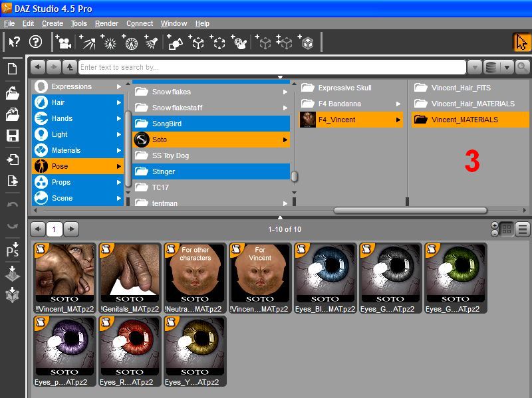The width and height of the screenshot is (532, 398).
Task: Switch content pane to grid thumbnail view
Action: (x=507, y=229)
